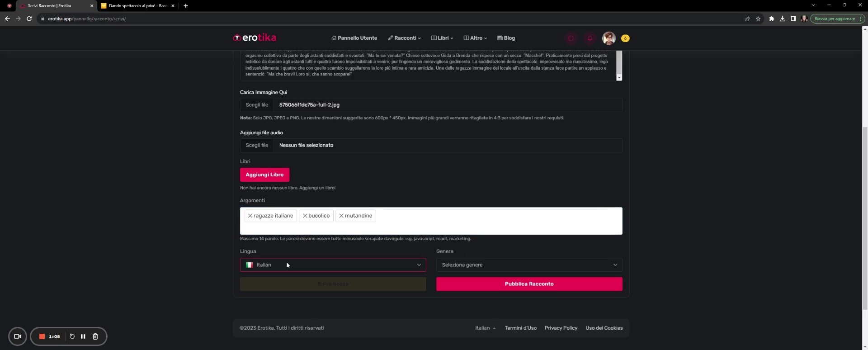Screen dimensions: 868x350
Task: Expand the footer Italian language selector
Action: coord(485,328)
